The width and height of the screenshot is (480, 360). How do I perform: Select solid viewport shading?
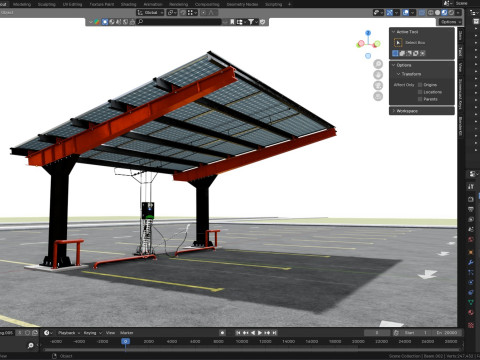pos(437,13)
